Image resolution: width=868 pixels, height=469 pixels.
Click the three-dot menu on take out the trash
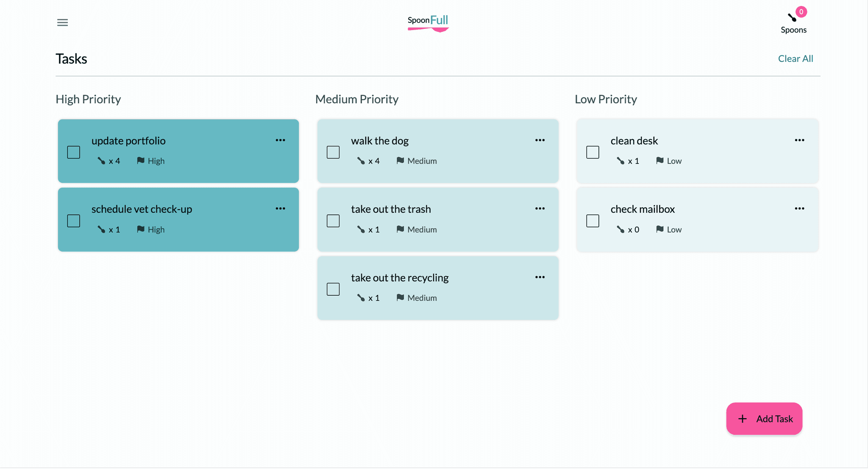pyautogui.click(x=540, y=209)
